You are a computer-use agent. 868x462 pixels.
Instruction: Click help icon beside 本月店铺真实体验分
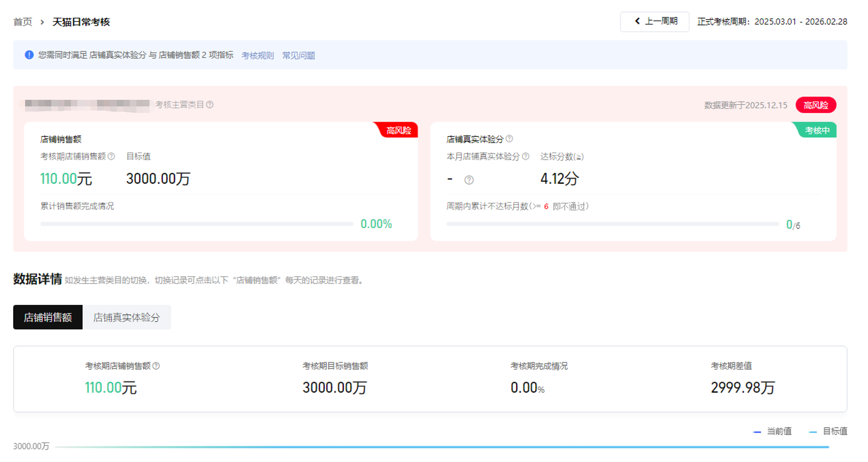tap(525, 157)
